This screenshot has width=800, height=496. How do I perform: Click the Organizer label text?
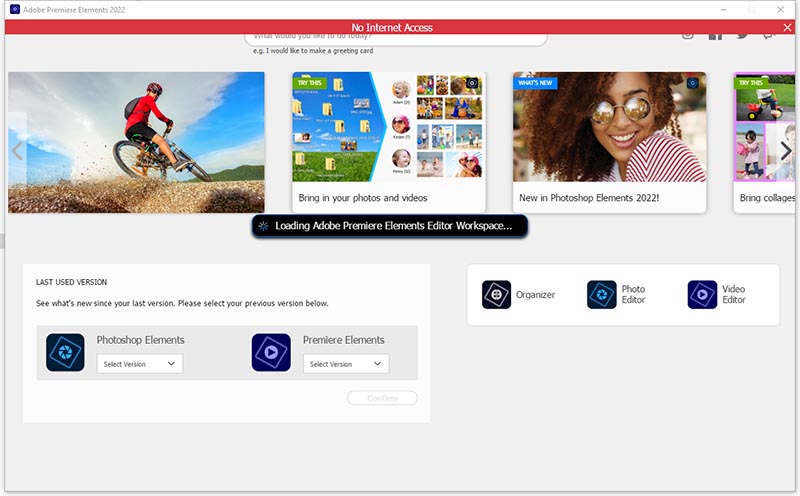pos(535,294)
